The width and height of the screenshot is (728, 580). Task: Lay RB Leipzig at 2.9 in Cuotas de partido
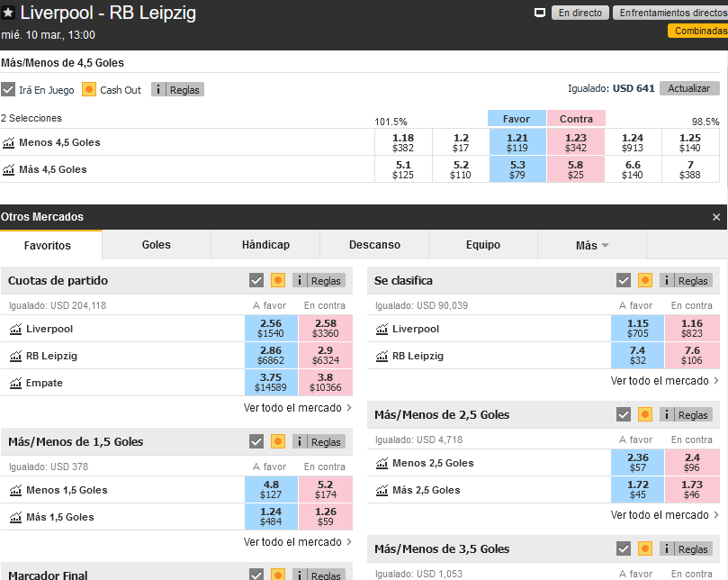coord(326,355)
